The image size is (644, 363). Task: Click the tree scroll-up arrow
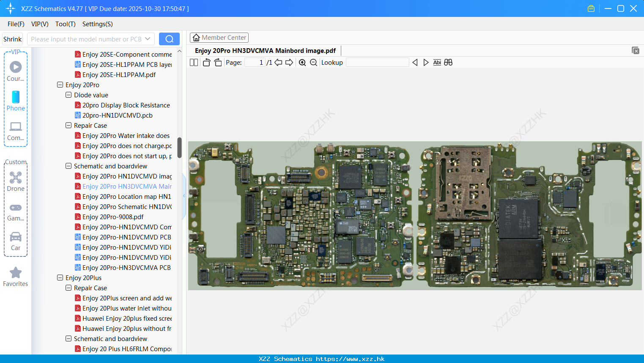click(x=179, y=51)
